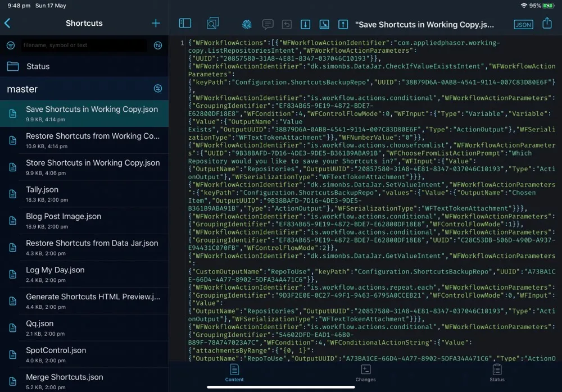Viewport: 562px width, 392px height.
Task: Tap the fingerprint blame icon
Action: point(247,24)
